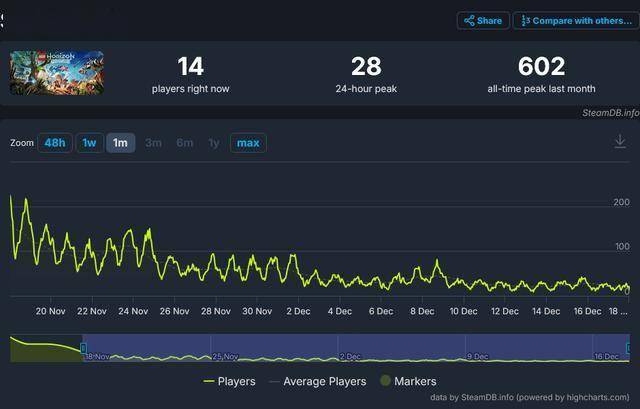Select the 1m zoom range

pos(120,143)
